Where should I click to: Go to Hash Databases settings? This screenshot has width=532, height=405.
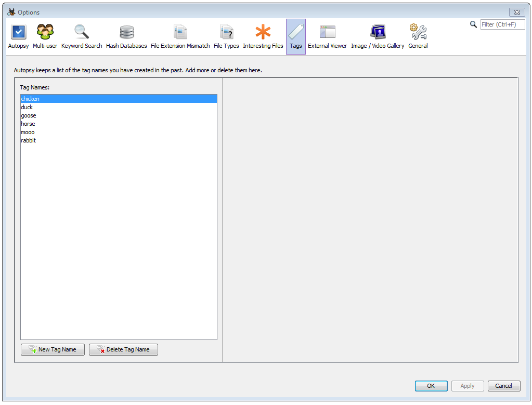[x=126, y=37]
